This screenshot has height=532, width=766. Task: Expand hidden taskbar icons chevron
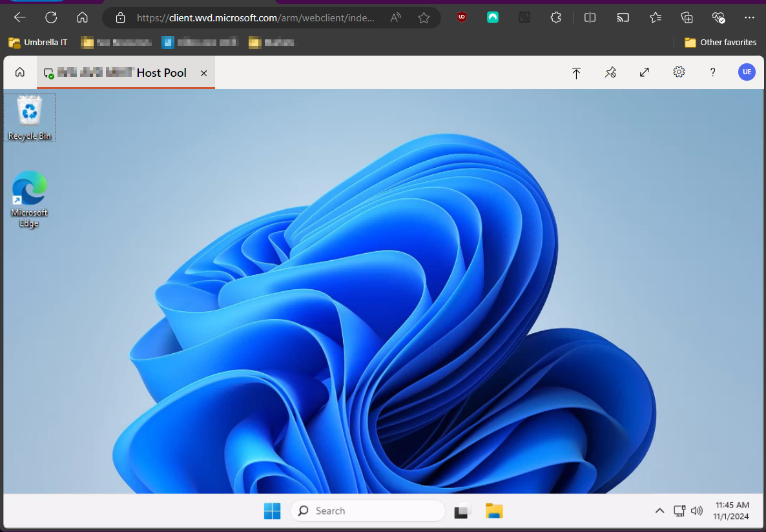659,510
